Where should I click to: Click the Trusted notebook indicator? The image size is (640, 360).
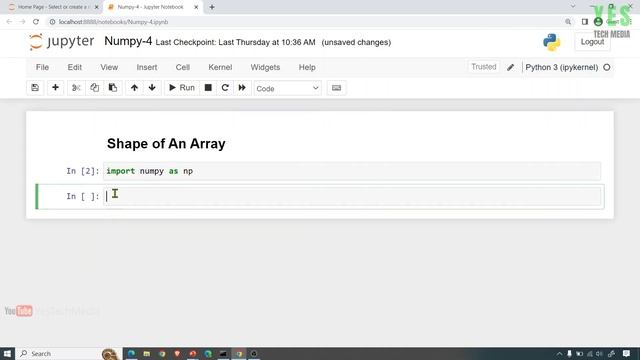point(484,67)
